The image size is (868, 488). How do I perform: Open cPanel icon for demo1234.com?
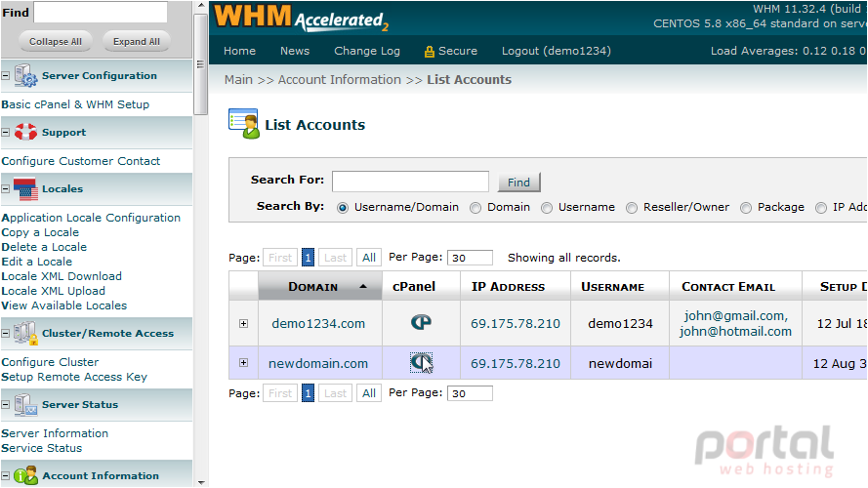(x=421, y=322)
